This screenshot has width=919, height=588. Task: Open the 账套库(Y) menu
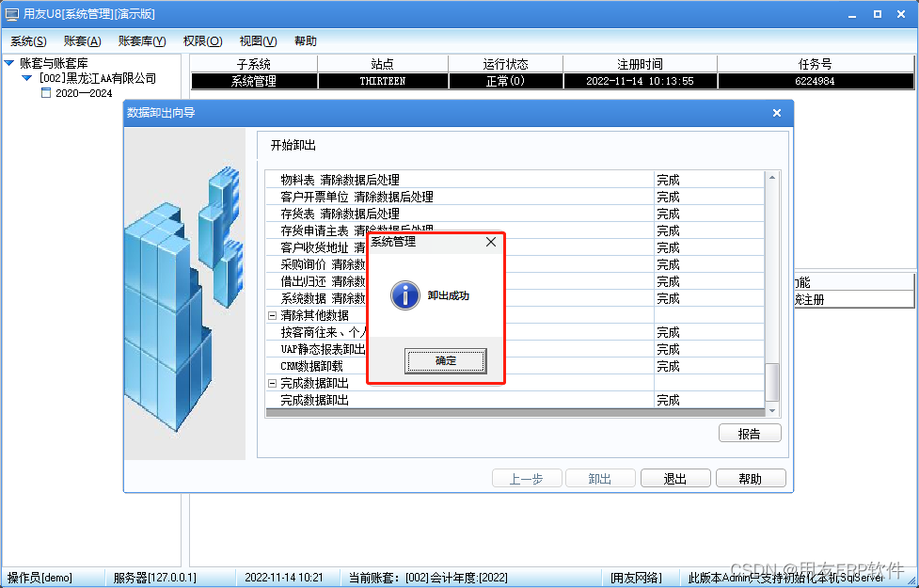(x=142, y=41)
